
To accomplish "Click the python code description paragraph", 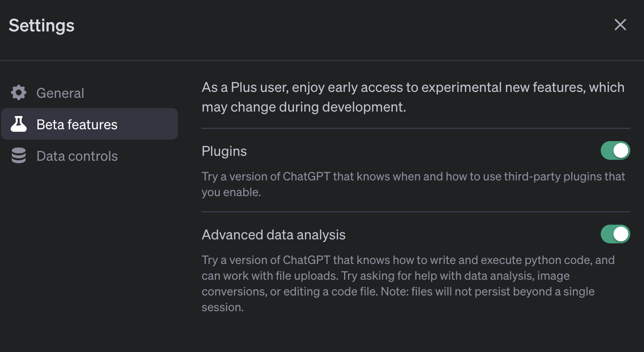I will (x=408, y=284).
